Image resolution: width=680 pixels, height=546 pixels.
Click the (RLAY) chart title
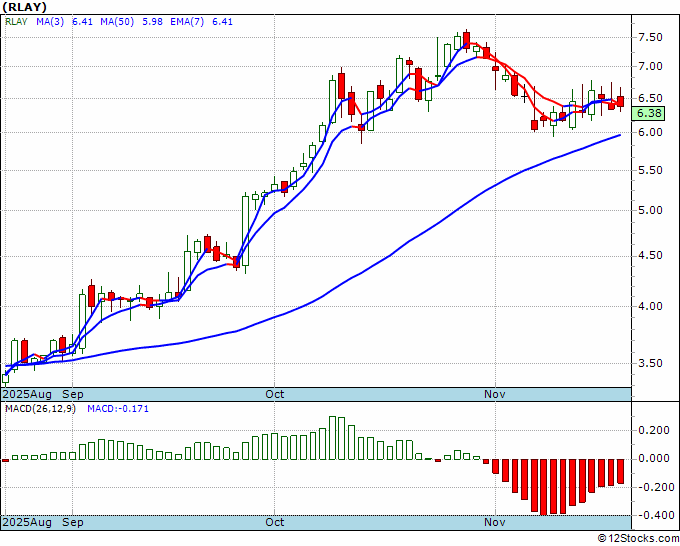coord(24,7)
